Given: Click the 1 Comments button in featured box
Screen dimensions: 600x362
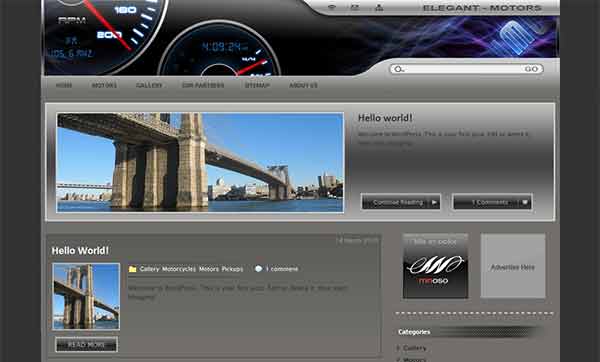Looking at the screenshot, I should (492, 202).
